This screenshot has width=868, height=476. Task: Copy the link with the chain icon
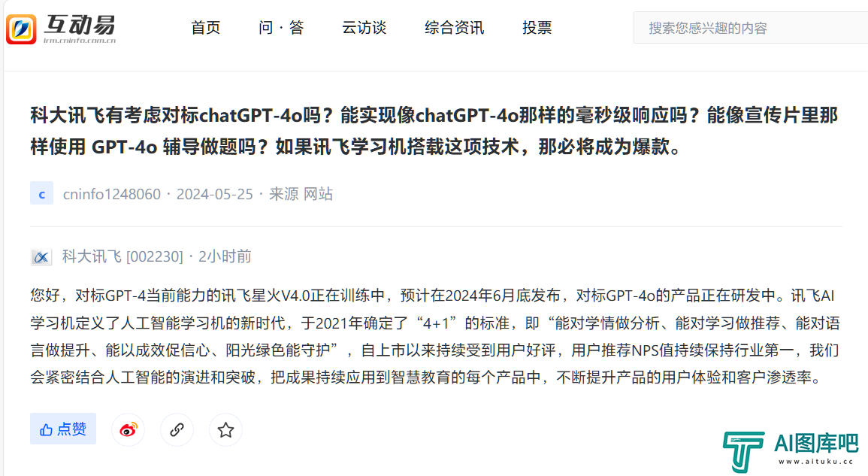pyautogui.click(x=177, y=429)
